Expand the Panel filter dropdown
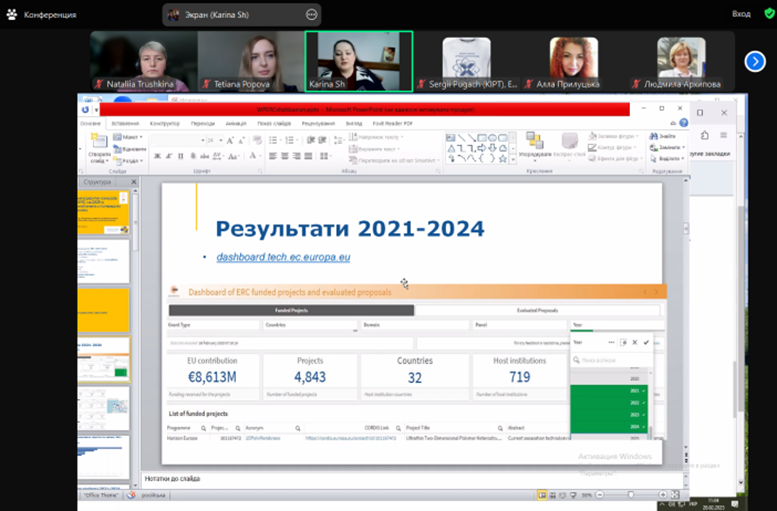This screenshot has width=777, height=511. click(x=516, y=325)
